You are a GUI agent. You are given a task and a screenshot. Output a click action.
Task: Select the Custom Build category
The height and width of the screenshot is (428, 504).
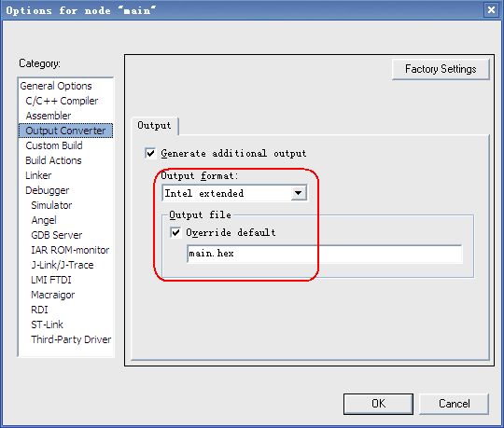point(54,145)
